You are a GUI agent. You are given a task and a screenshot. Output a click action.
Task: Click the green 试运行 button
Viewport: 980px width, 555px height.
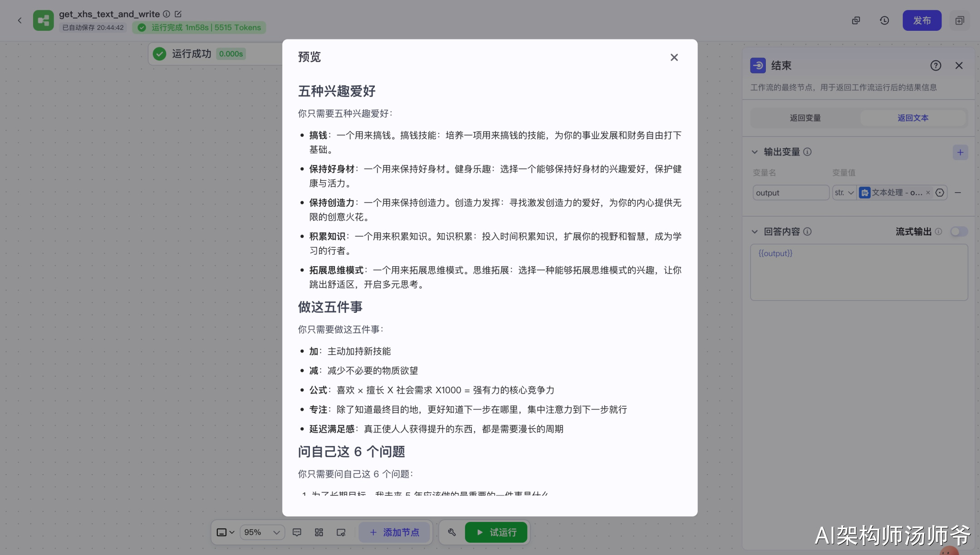496,532
